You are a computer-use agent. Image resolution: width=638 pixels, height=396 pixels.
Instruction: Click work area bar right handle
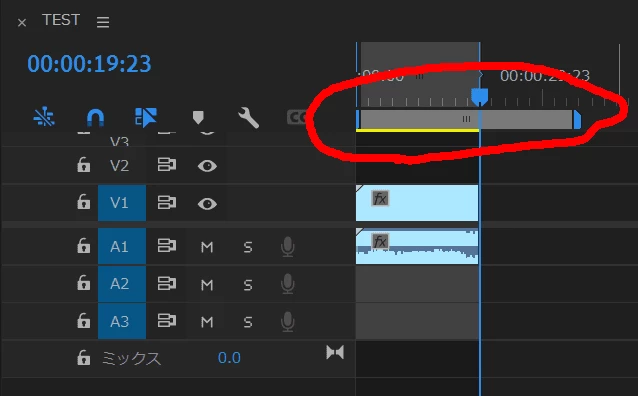577,120
